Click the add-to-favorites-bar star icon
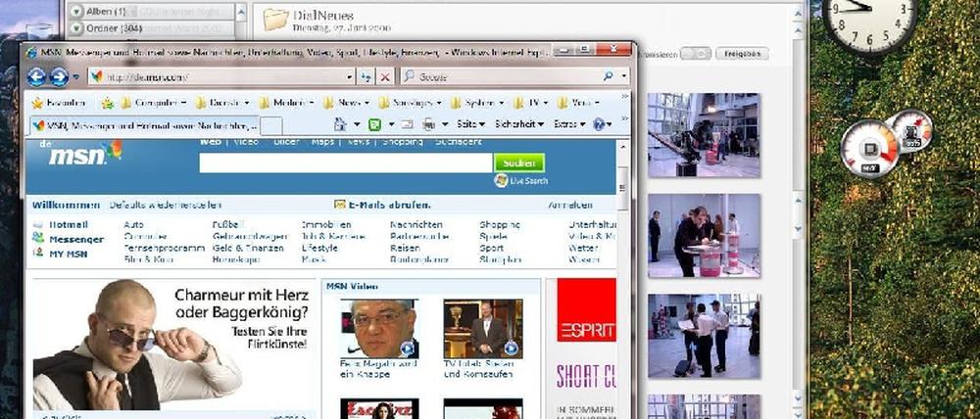The width and height of the screenshot is (980, 419). coord(108,103)
